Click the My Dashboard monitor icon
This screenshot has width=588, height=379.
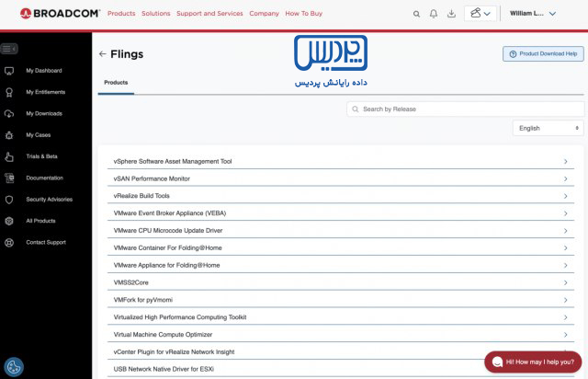tap(9, 71)
